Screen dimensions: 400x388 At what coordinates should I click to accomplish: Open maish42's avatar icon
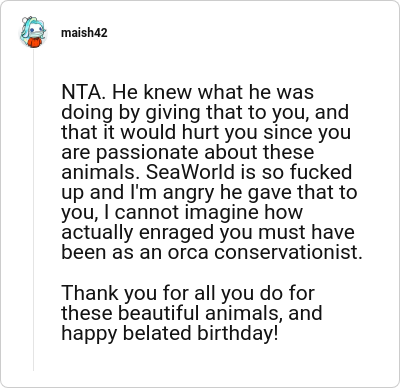pyautogui.click(x=33, y=32)
